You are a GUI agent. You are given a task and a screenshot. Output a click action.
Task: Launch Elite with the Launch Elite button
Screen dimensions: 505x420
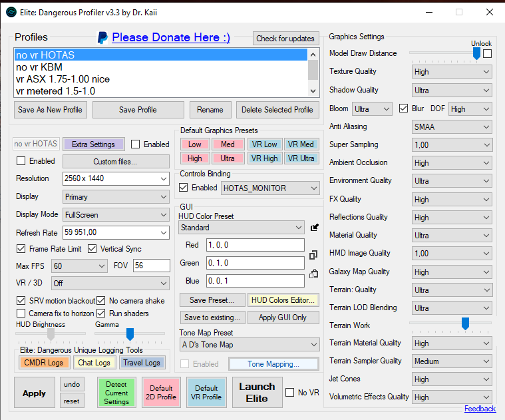257,392
